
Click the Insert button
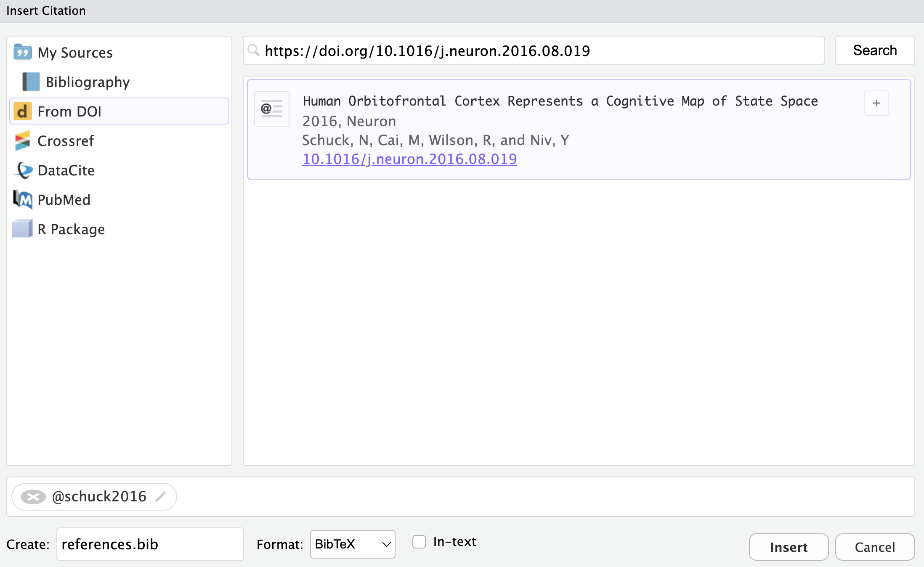[789, 547]
